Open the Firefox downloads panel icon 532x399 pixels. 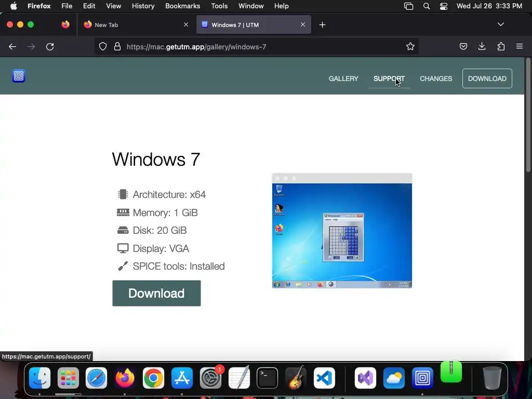(482, 46)
